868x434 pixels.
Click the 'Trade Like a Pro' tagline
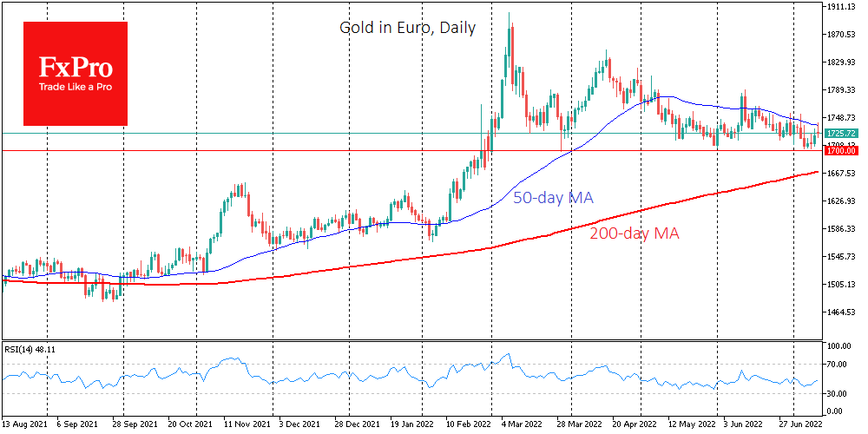point(75,88)
